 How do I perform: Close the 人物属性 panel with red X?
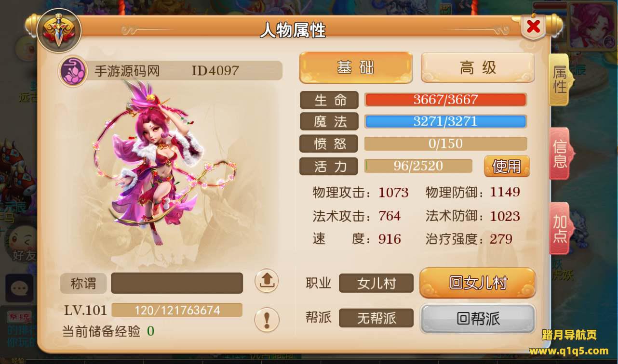(533, 27)
